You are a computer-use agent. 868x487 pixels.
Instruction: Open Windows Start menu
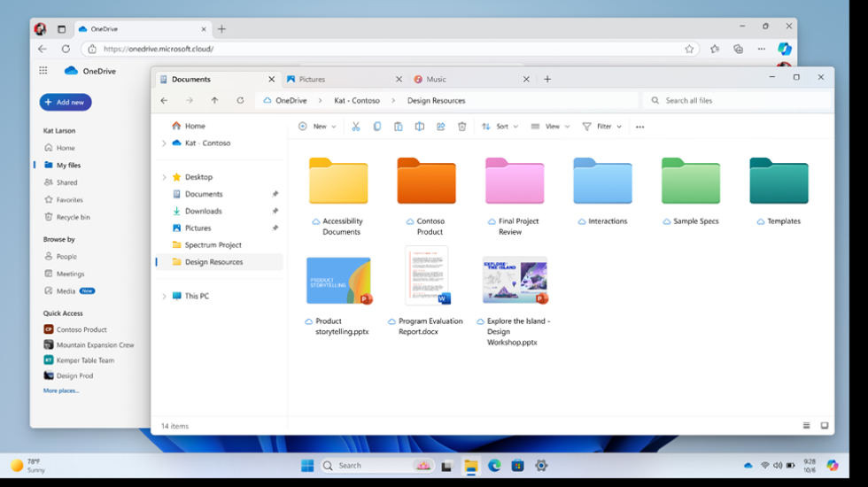pyautogui.click(x=307, y=466)
